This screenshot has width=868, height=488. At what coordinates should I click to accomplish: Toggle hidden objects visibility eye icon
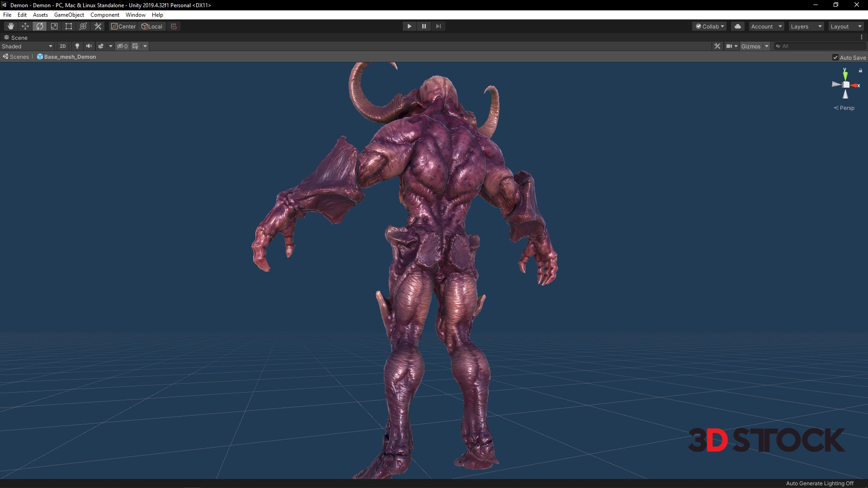122,46
